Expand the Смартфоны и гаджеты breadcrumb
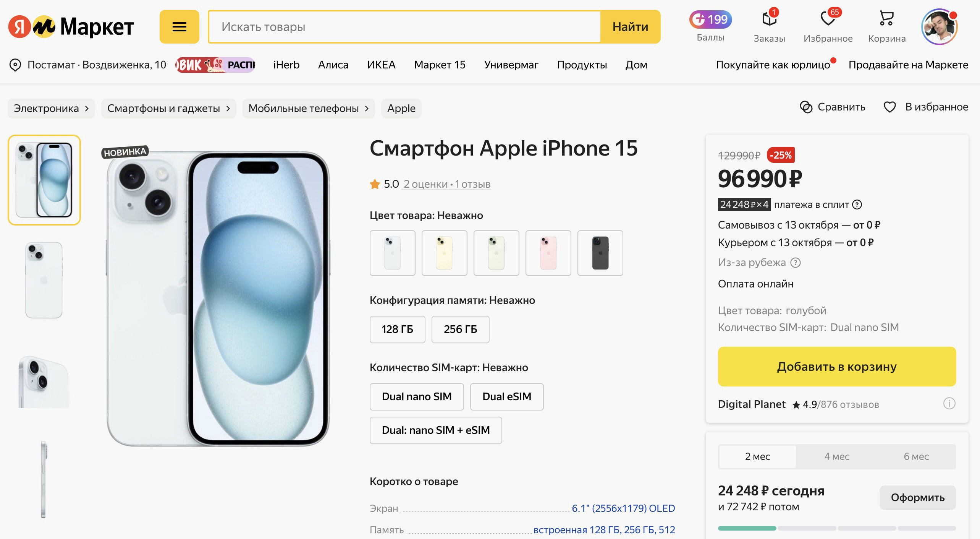 click(228, 109)
